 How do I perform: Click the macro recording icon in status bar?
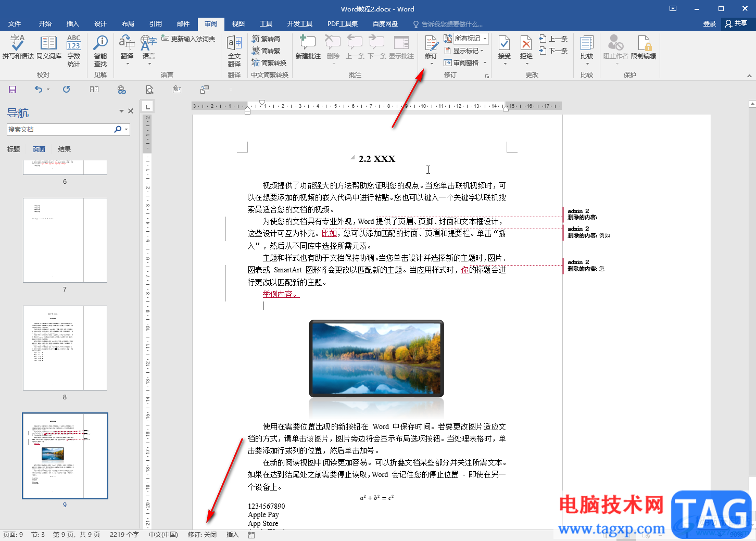pyautogui.click(x=251, y=535)
